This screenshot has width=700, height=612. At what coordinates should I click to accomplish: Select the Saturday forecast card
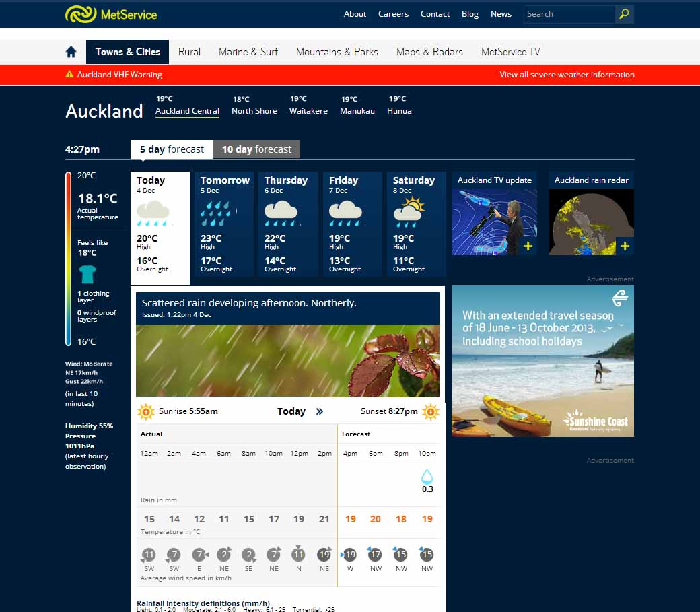point(416,224)
